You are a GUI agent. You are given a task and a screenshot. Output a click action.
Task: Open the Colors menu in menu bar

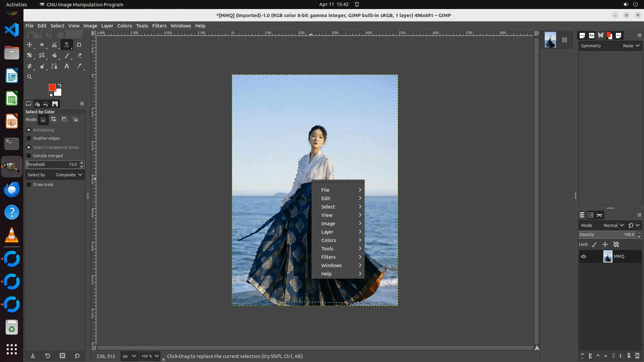tap(124, 26)
